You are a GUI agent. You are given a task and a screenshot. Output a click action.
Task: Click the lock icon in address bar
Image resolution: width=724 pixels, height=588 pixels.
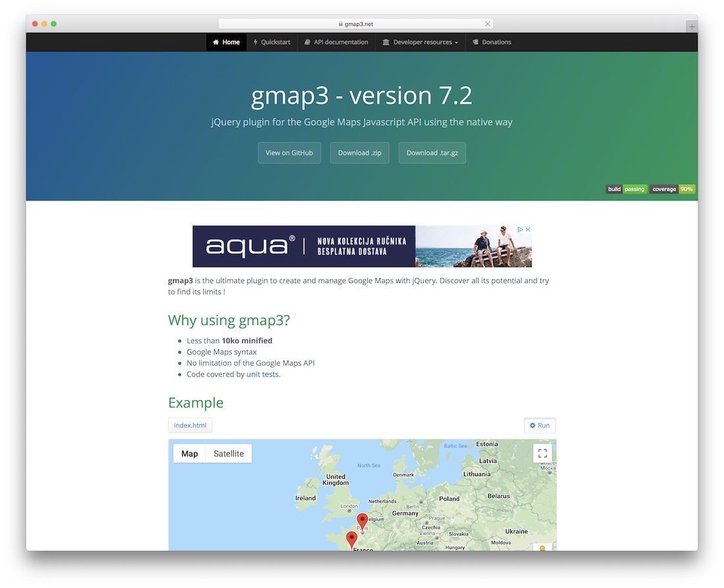coord(341,24)
